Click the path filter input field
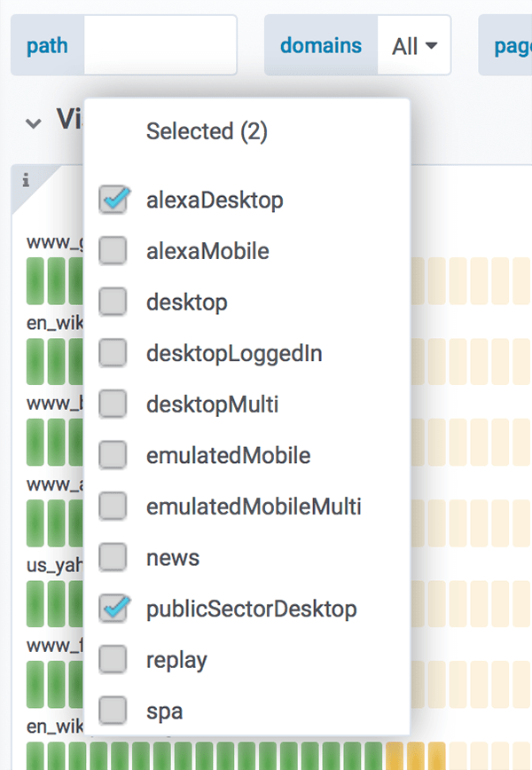This screenshot has width=532, height=770. click(x=160, y=45)
